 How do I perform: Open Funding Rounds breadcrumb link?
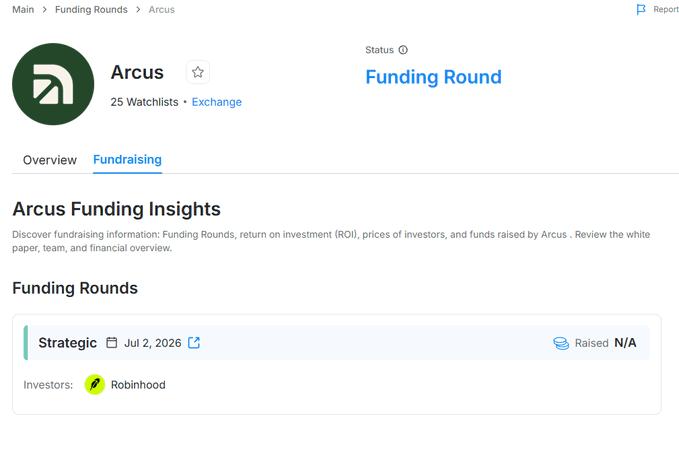point(91,10)
